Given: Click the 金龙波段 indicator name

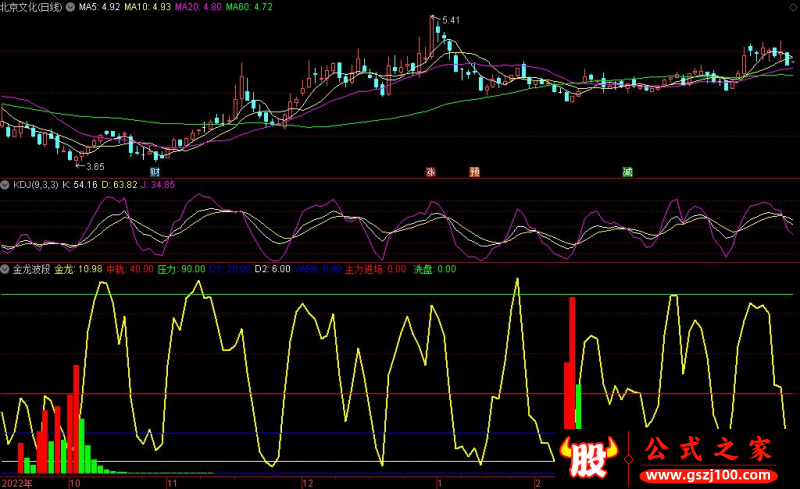Looking at the screenshot, I should click(x=30, y=269).
